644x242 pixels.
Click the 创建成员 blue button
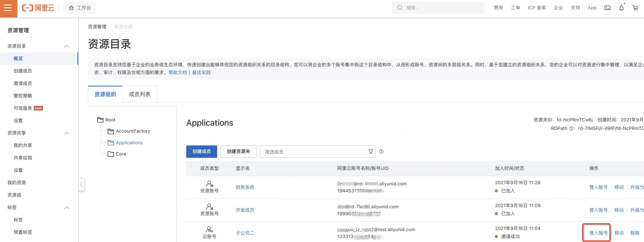201,151
